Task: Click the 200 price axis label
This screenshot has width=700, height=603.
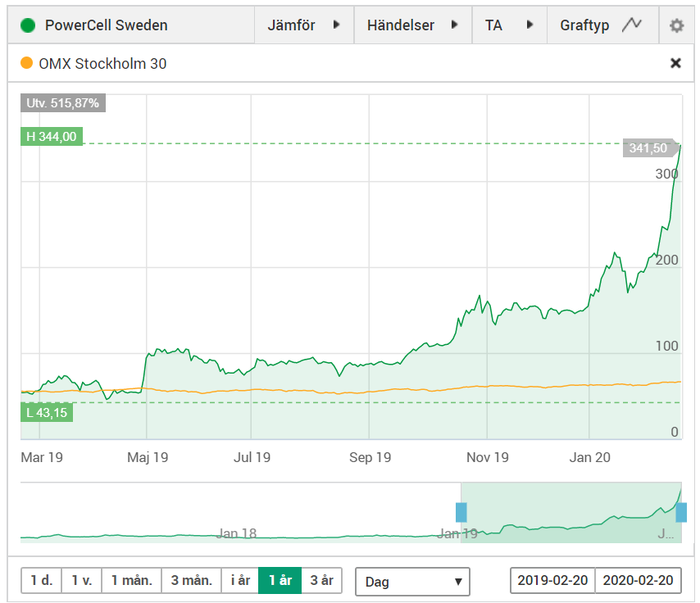Action: point(667,260)
